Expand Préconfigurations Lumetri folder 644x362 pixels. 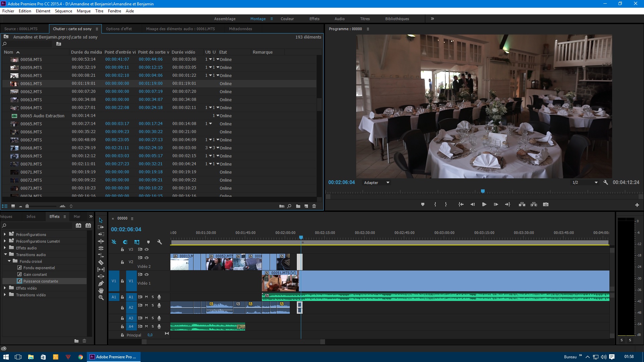pyautogui.click(x=5, y=241)
